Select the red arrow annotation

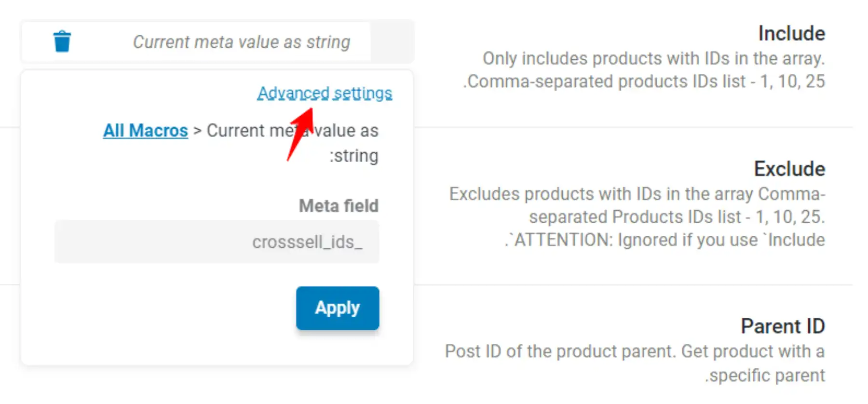coord(300,134)
